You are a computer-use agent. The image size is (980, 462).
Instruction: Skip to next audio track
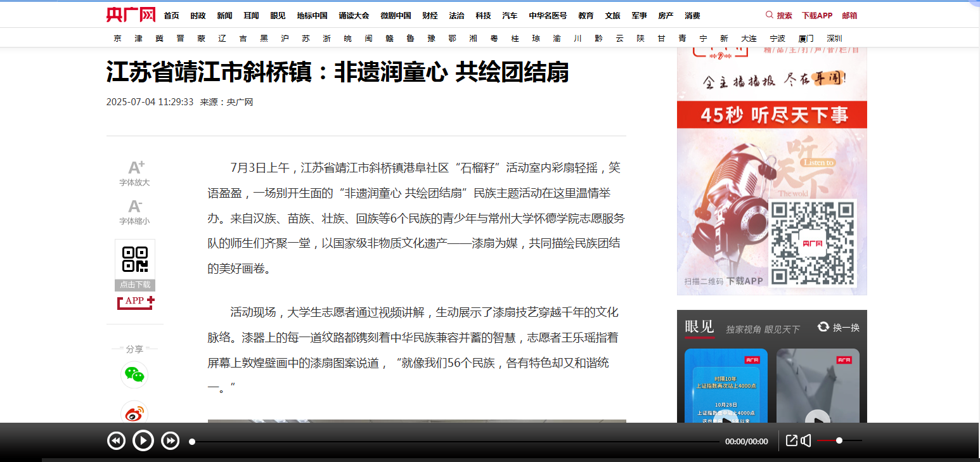click(x=171, y=440)
